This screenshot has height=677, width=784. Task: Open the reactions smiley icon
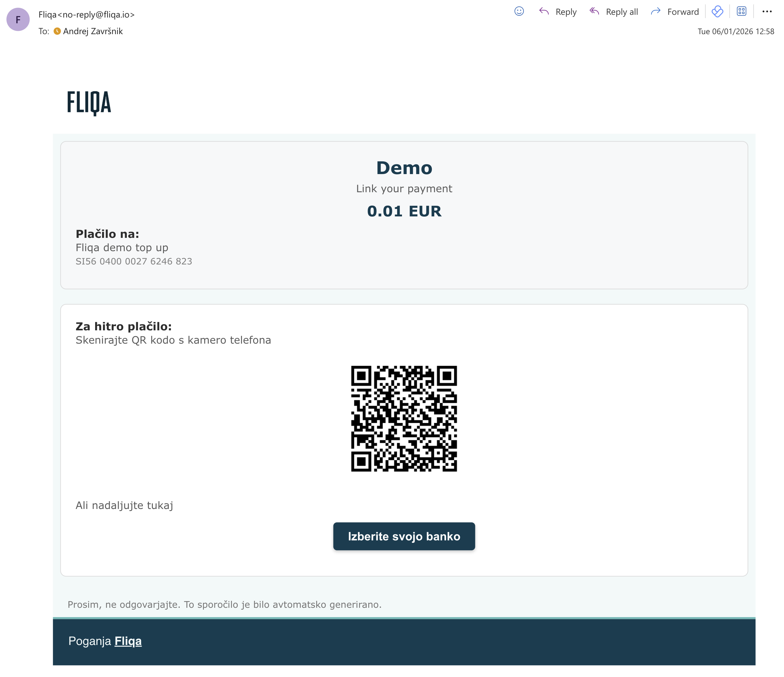pyautogui.click(x=519, y=11)
